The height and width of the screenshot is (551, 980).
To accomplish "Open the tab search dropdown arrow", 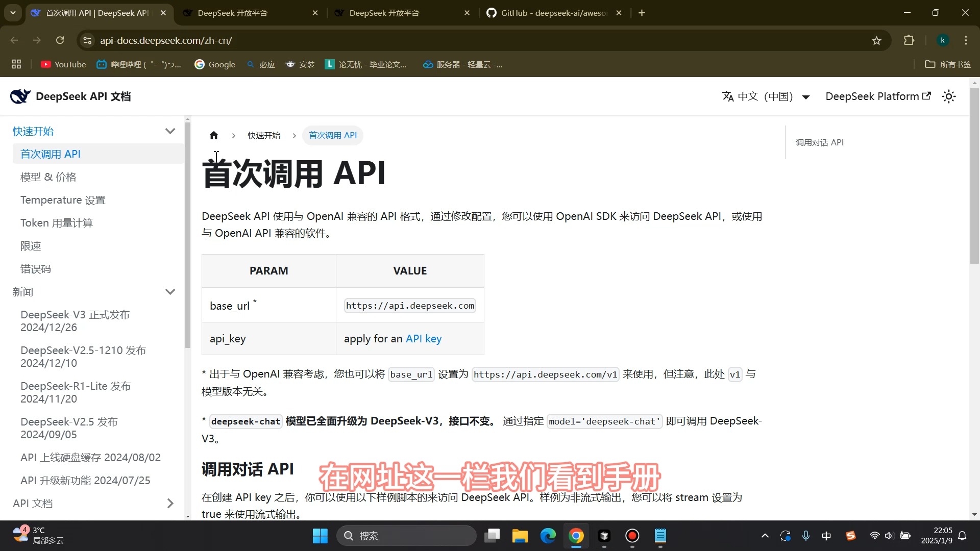I will pos(13,13).
